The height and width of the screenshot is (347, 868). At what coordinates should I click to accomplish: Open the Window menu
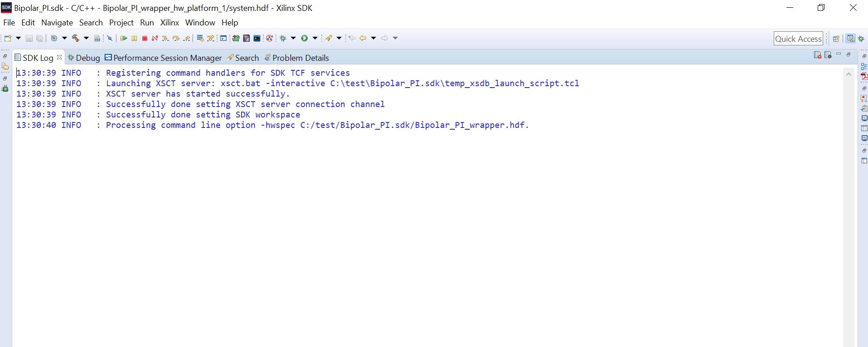[200, 23]
